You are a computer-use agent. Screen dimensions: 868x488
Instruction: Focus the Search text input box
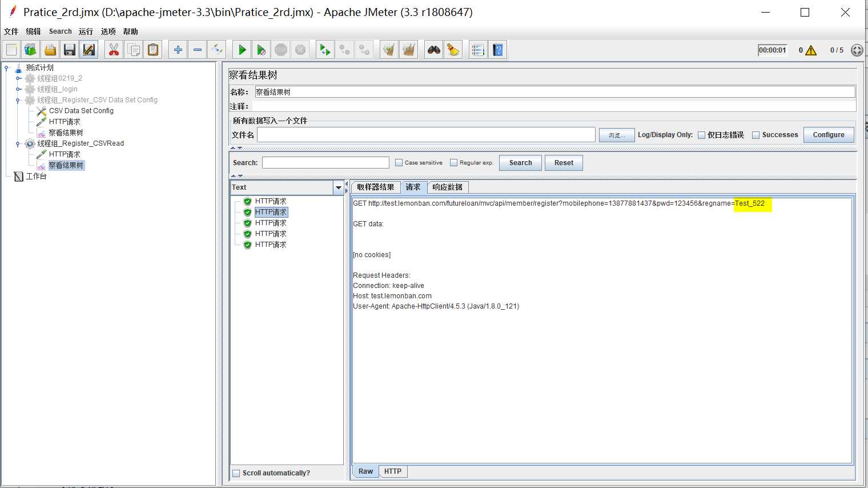tap(325, 163)
